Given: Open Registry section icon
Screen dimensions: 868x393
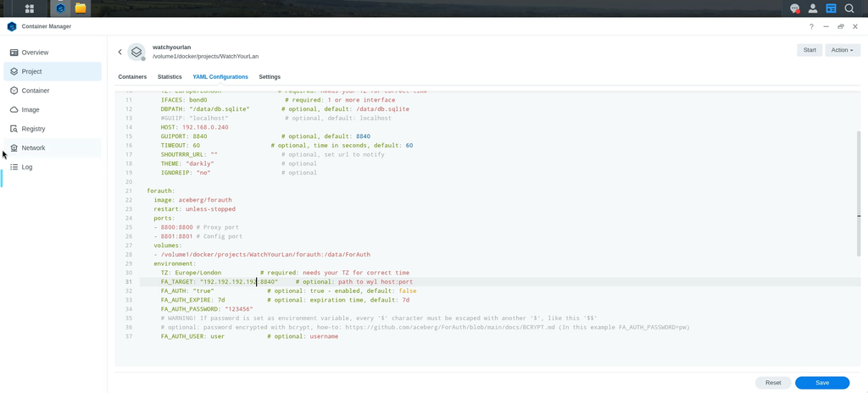Looking at the screenshot, I should coord(14,129).
